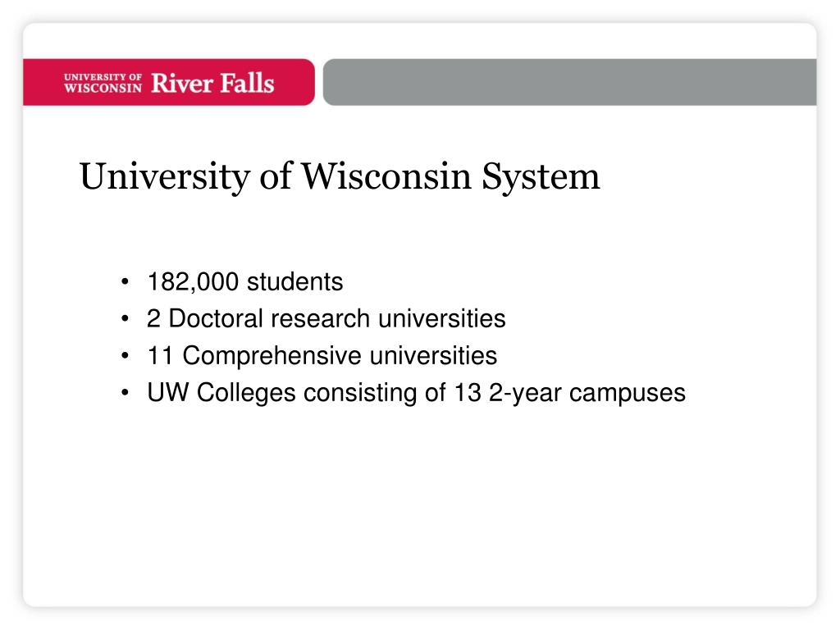
Task: Select the word System in the title
Action: pyautogui.click(x=541, y=177)
